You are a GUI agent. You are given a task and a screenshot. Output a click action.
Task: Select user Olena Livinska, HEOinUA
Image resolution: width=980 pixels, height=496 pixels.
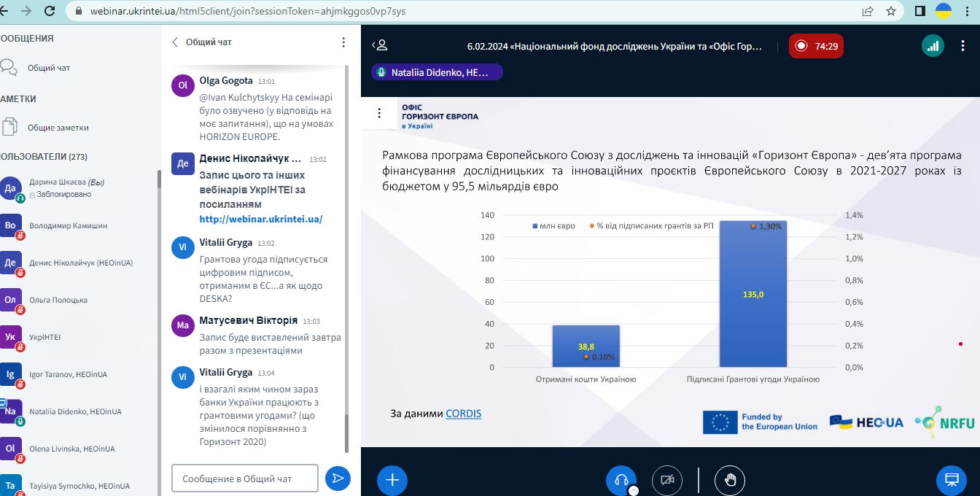(x=77, y=449)
